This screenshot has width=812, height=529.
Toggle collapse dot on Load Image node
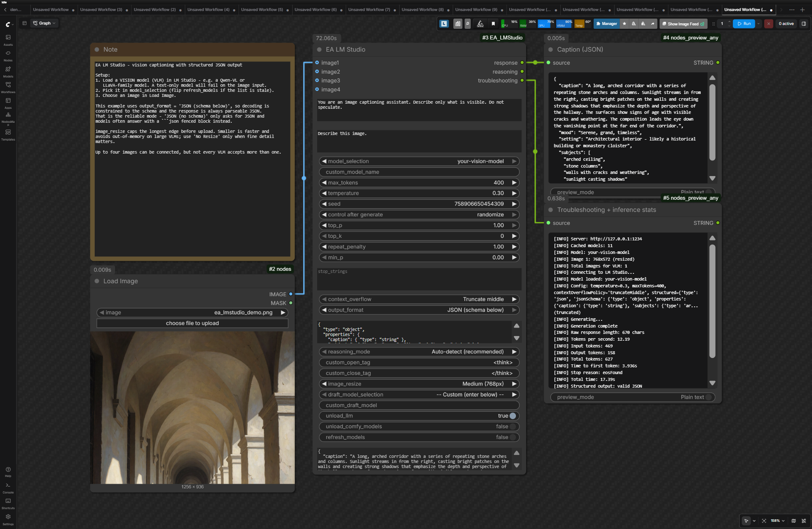click(97, 281)
